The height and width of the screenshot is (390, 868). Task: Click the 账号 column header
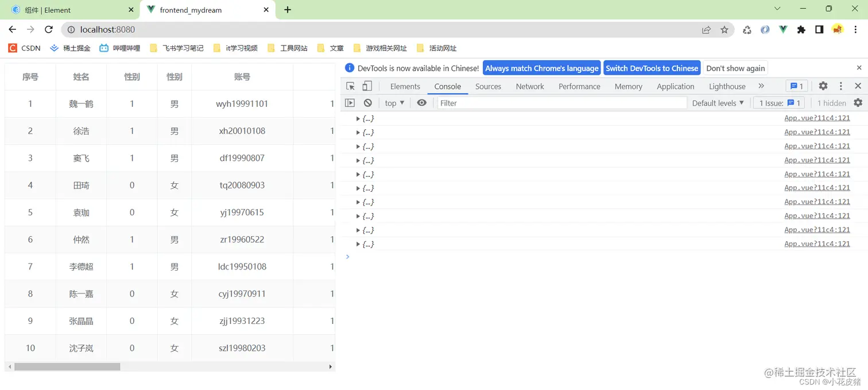pos(242,77)
